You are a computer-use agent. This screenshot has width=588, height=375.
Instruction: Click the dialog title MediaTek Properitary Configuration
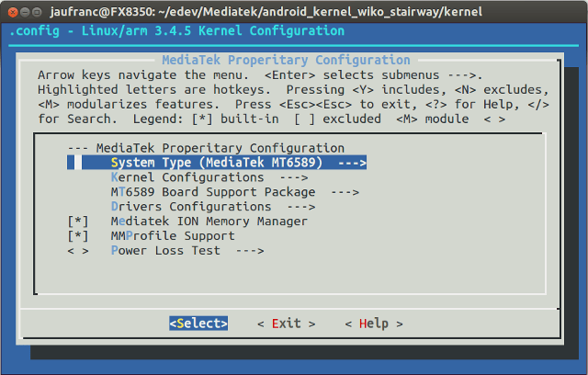click(x=286, y=60)
